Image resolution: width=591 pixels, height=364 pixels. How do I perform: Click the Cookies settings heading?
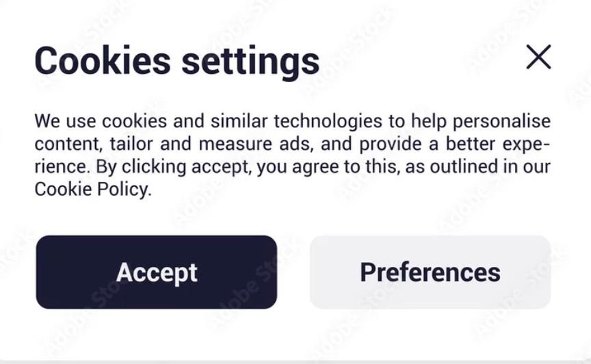click(x=176, y=60)
